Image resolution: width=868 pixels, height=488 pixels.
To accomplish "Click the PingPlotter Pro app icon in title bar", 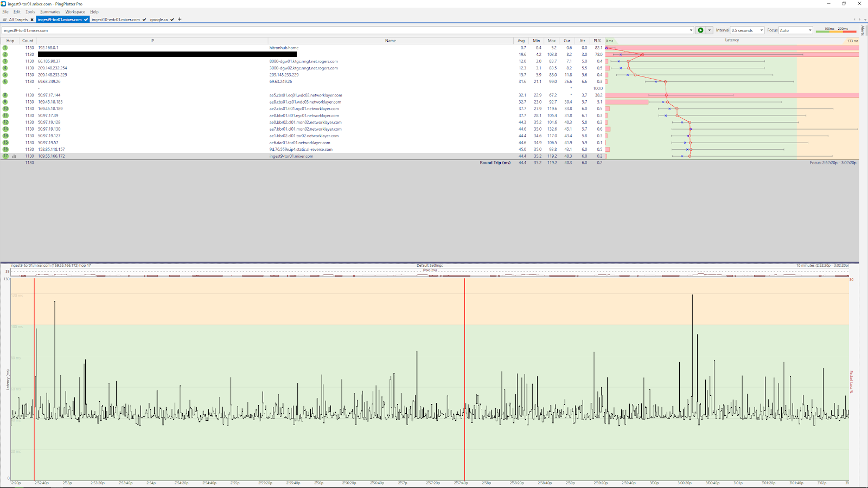I will 4,4.
